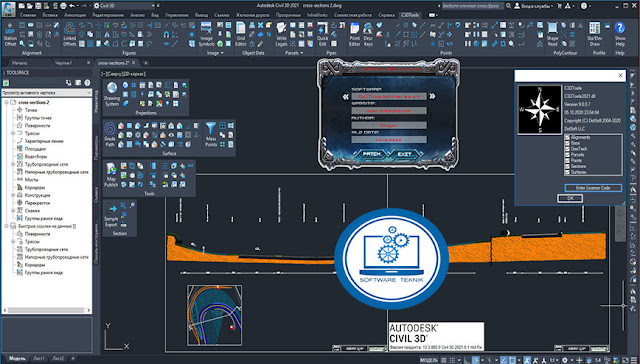Collapse the Быстрые ссылки на данные node
Image resolution: width=640 pixels, height=364 pixels.
point(7,226)
